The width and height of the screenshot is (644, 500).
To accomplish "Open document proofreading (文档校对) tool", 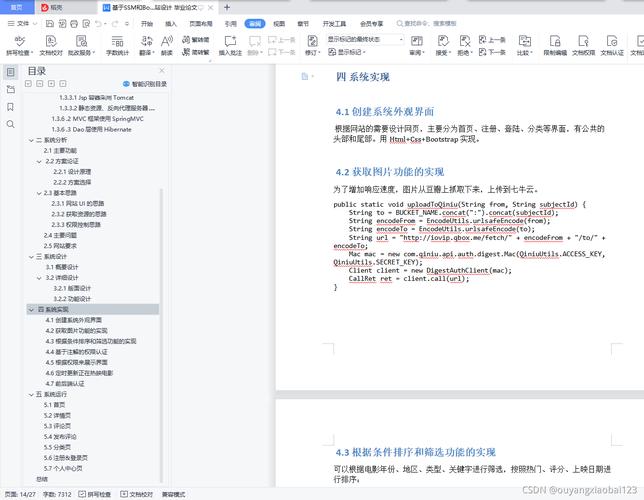I will (51, 45).
